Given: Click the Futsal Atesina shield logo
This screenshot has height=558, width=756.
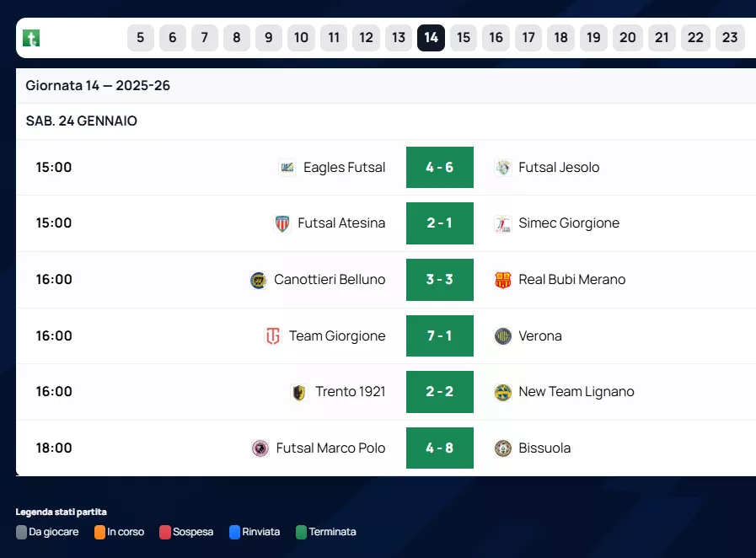Looking at the screenshot, I should point(282,223).
